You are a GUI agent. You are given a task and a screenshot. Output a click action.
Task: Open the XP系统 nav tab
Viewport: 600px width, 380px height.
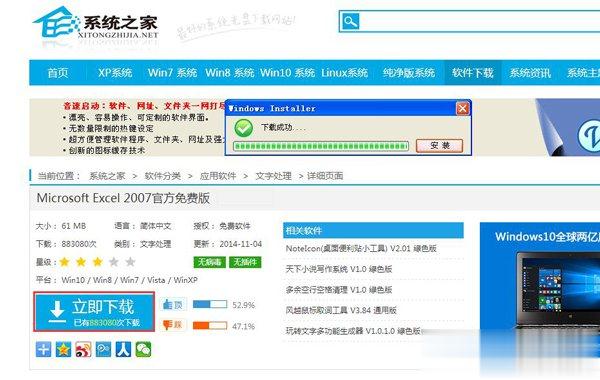pos(115,73)
